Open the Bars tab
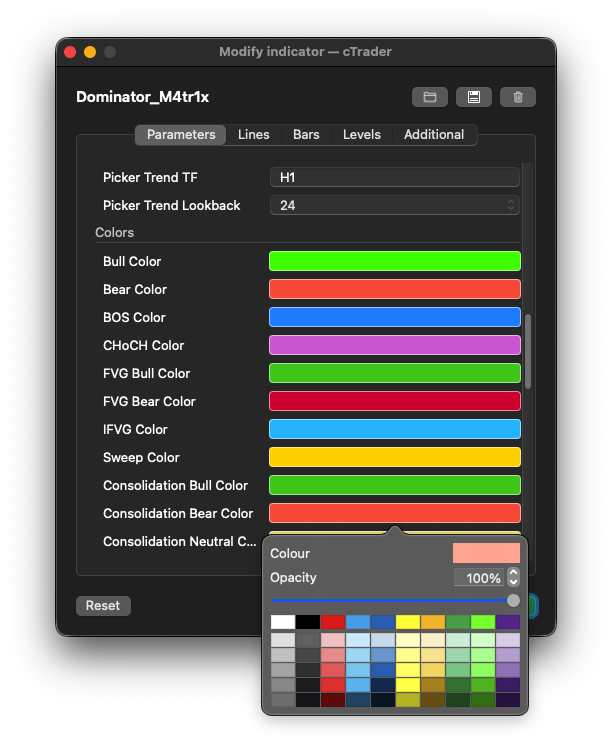 (306, 134)
